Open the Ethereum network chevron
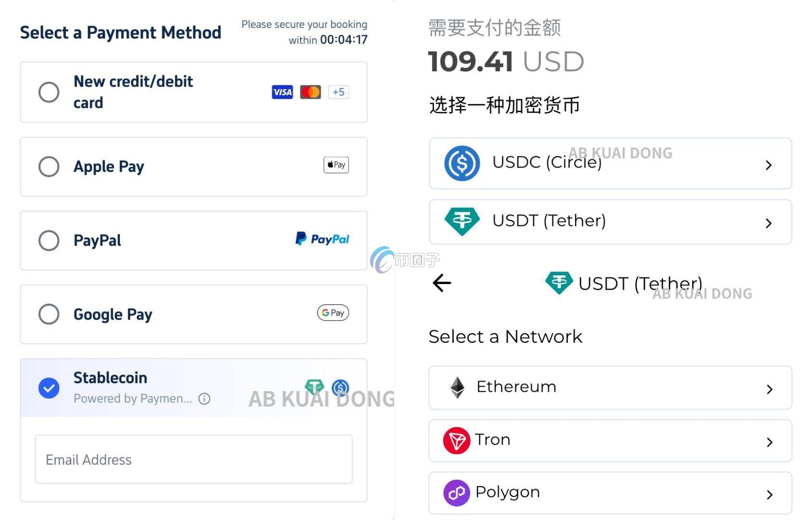The width and height of the screenshot is (812, 520). pos(770,389)
